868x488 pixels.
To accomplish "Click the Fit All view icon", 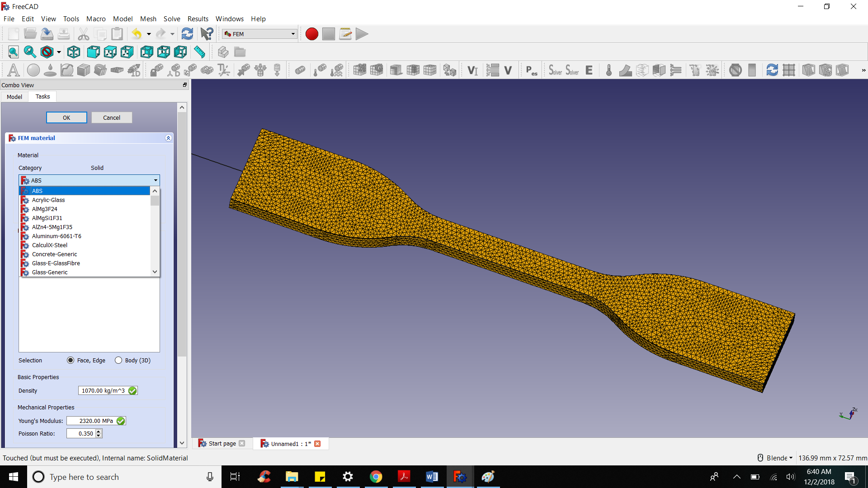I will coord(13,52).
